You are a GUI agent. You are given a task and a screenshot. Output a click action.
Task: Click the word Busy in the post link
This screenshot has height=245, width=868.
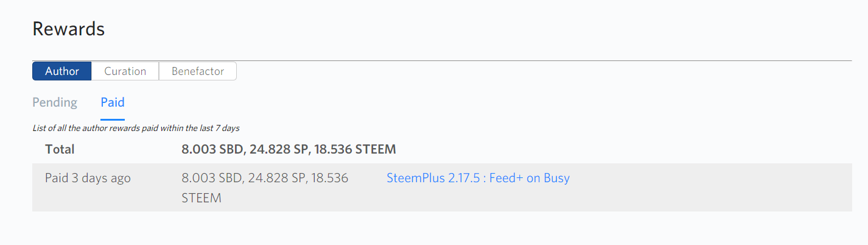[556, 179]
